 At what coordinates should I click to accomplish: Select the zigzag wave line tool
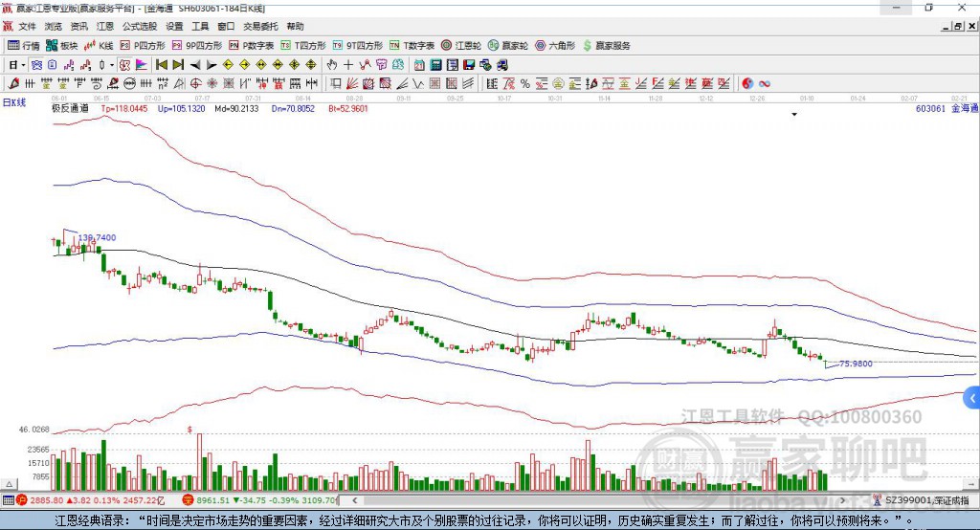click(418, 84)
